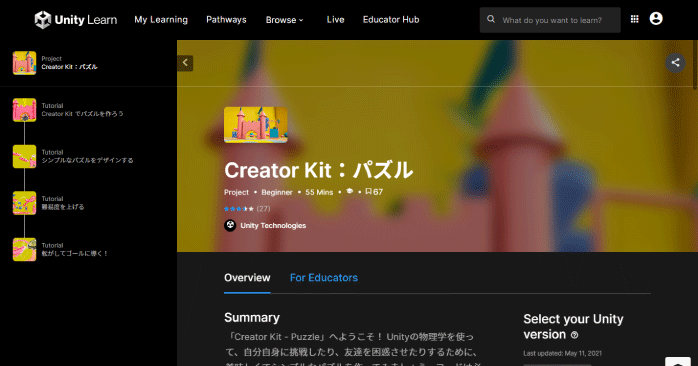Open the Unity Technologies author link
This screenshot has width=698, height=366.
click(273, 226)
